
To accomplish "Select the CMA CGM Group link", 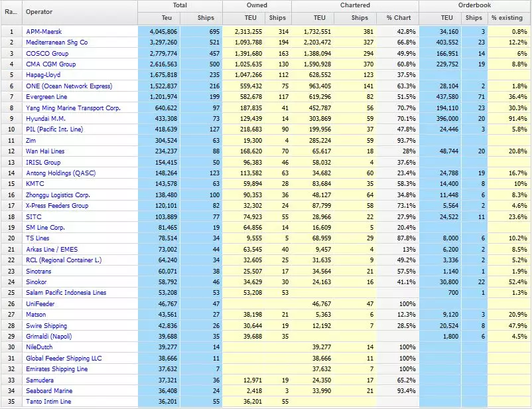I will pyautogui.click(x=50, y=64).
